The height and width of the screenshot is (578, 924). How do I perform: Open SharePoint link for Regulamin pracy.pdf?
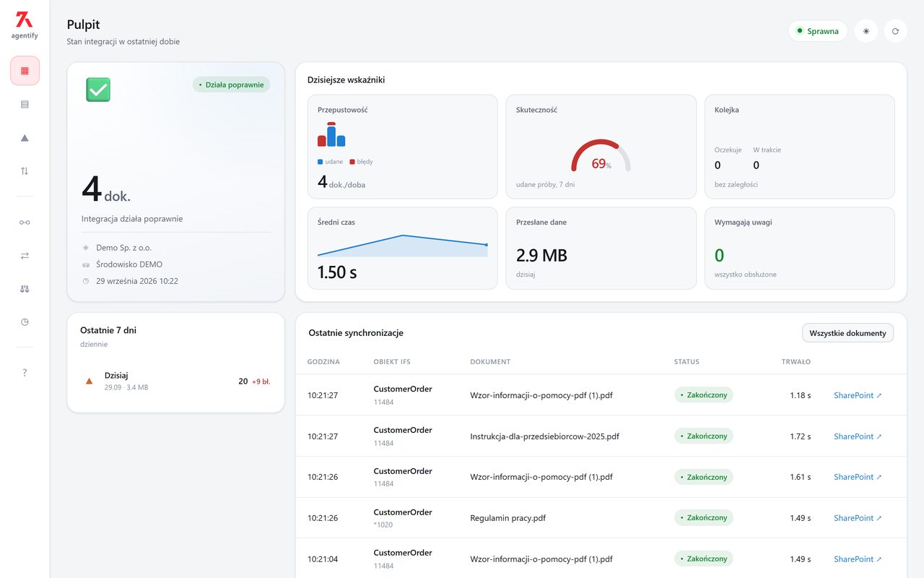(x=858, y=518)
